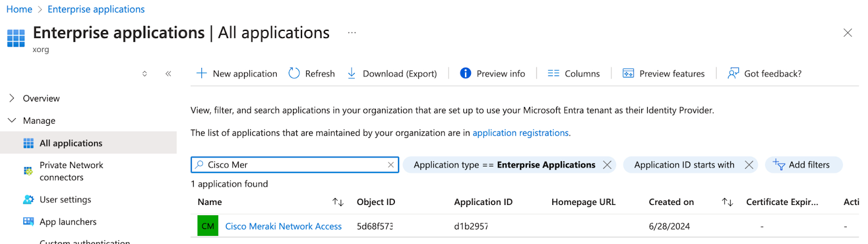Open the Columns chooser
Screen dimensions: 868x244
[x=574, y=74]
